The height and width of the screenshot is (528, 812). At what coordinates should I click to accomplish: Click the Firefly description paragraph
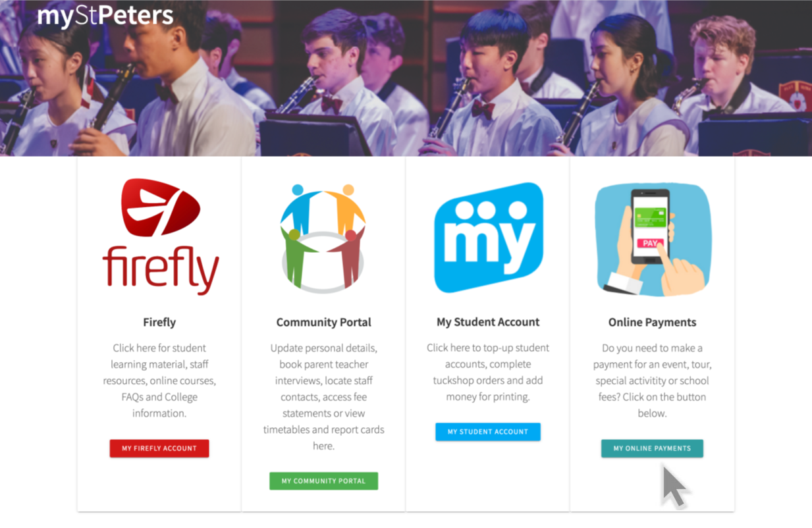click(159, 381)
